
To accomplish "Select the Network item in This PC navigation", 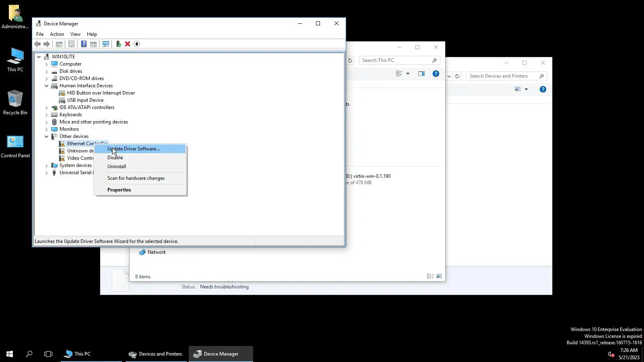I will [152, 252].
